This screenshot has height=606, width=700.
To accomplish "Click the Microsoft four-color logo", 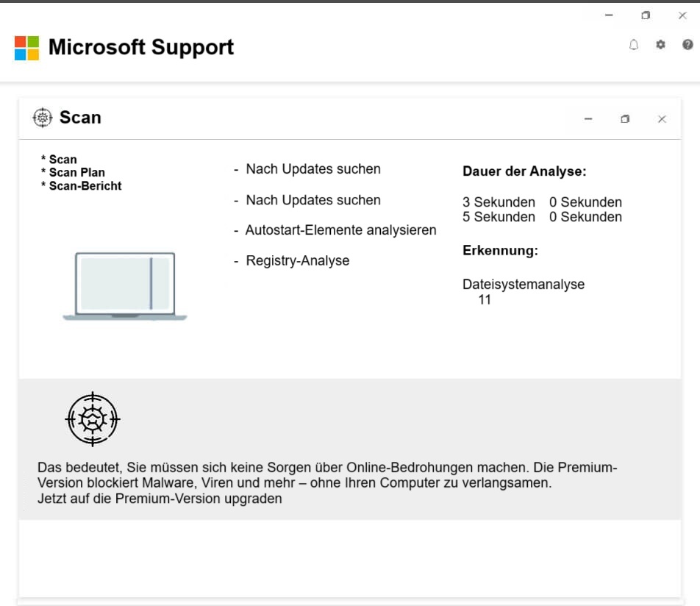I will coord(26,48).
